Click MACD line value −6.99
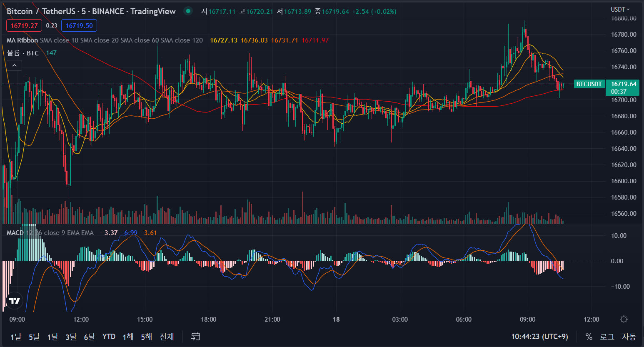 pos(129,233)
